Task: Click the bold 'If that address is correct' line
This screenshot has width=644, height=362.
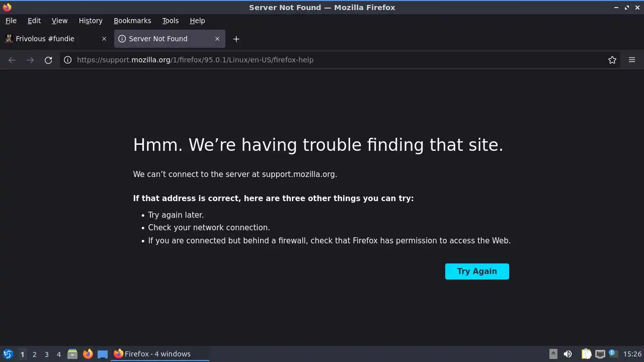Action: coord(273,199)
